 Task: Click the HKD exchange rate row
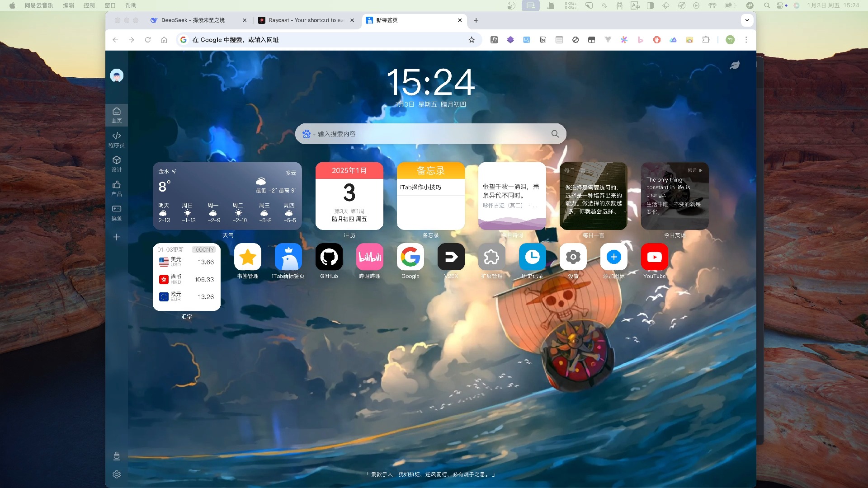click(x=187, y=279)
